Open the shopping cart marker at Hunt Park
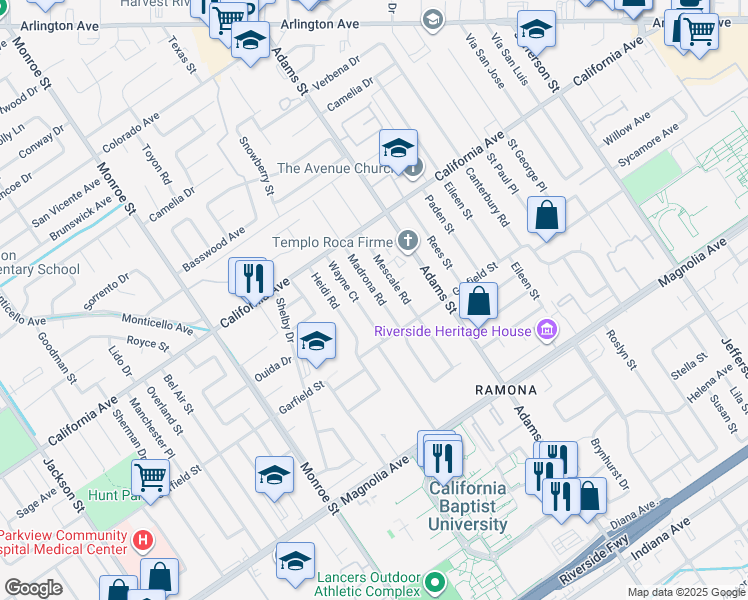748x600 pixels. (x=150, y=481)
